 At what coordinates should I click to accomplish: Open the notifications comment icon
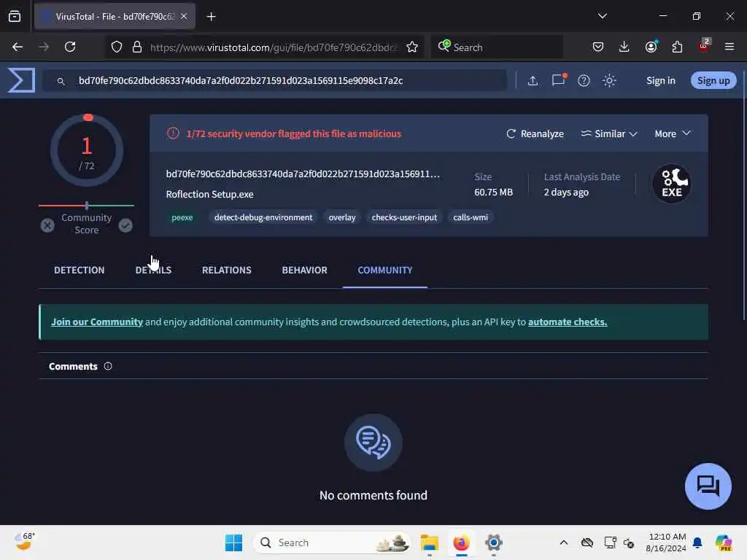[558, 80]
